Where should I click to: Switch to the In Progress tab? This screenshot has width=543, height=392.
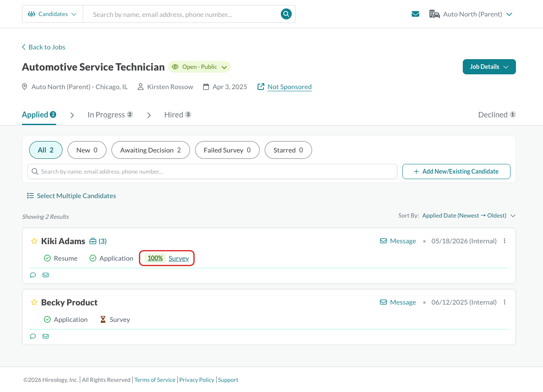pos(110,114)
